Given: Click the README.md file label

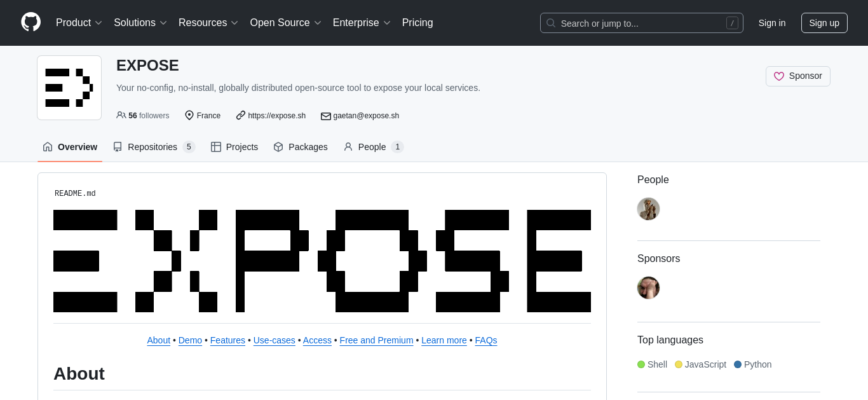Looking at the screenshot, I should pos(75,193).
